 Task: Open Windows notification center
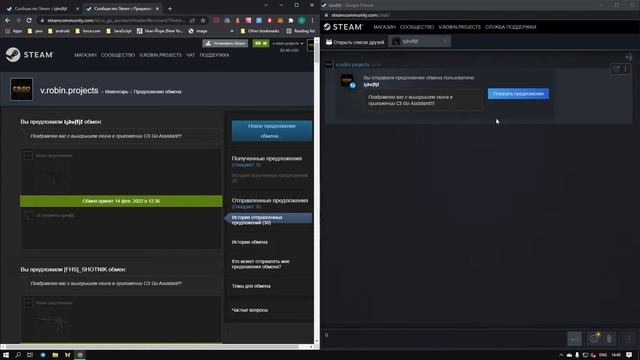(629, 355)
